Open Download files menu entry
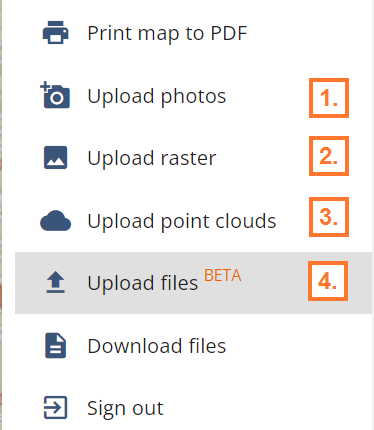 tap(157, 346)
